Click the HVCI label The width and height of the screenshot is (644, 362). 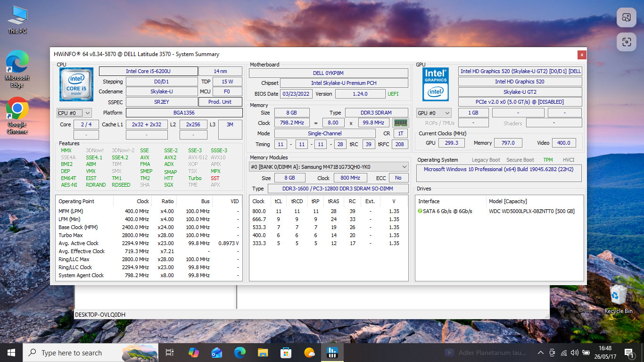569,160
